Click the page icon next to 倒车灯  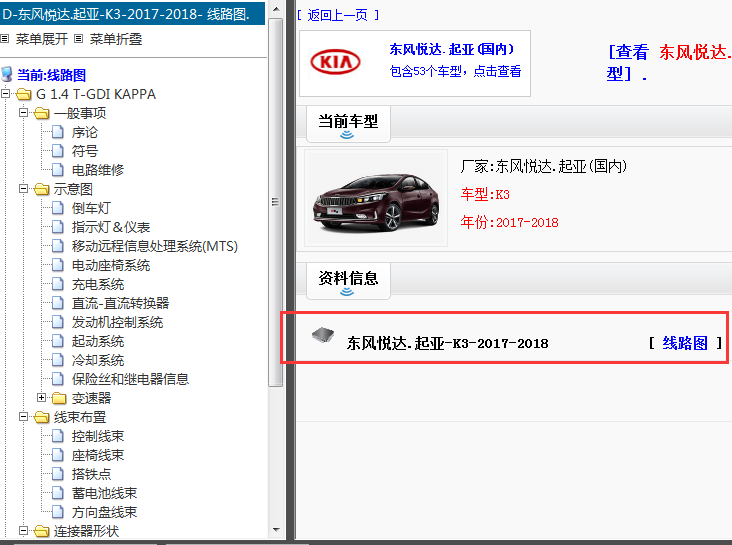tap(57, 208)
